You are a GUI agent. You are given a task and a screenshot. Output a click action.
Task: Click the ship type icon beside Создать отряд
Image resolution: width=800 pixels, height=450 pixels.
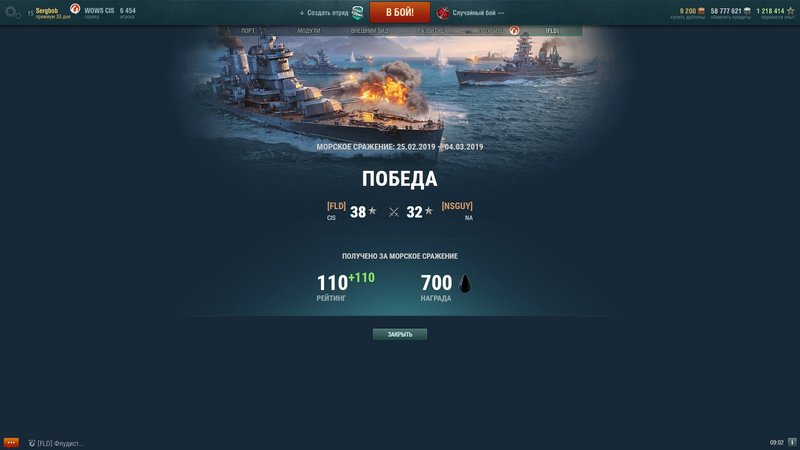tap(358, 13)
